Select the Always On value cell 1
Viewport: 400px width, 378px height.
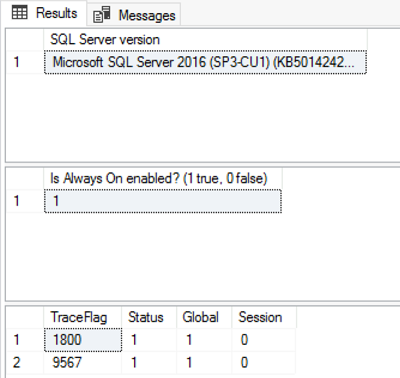coord(163,201)
